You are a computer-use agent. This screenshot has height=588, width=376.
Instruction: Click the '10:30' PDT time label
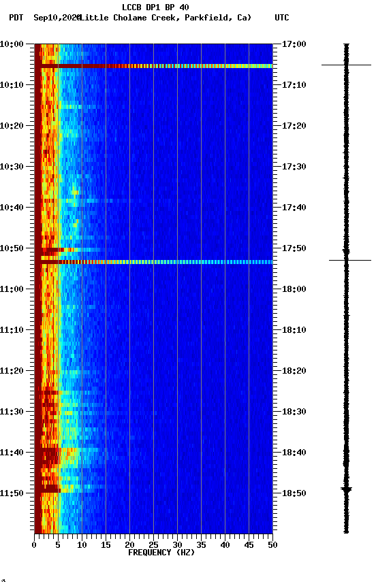(x=12, y=167)
